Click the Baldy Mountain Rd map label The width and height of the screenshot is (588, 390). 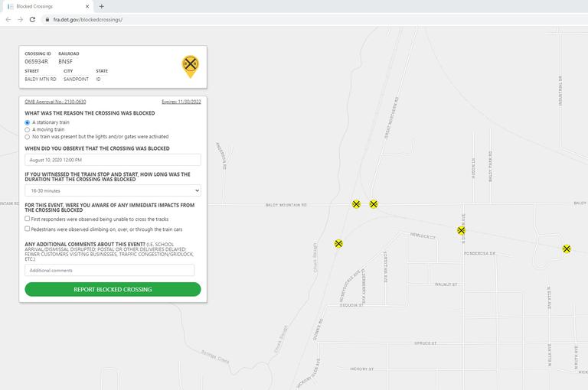tap(286, 205)
